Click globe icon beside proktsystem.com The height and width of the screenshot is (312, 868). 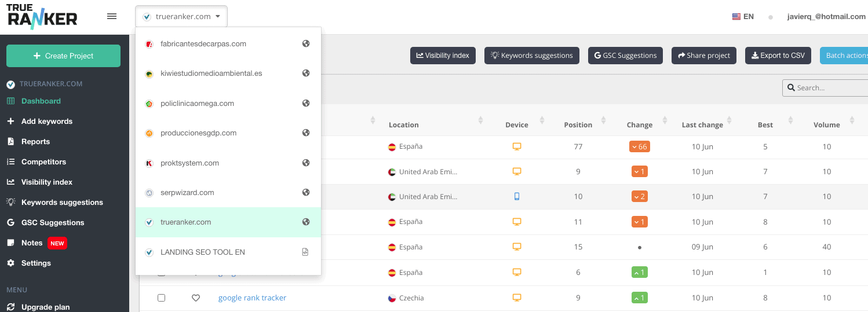pos(306,163)
